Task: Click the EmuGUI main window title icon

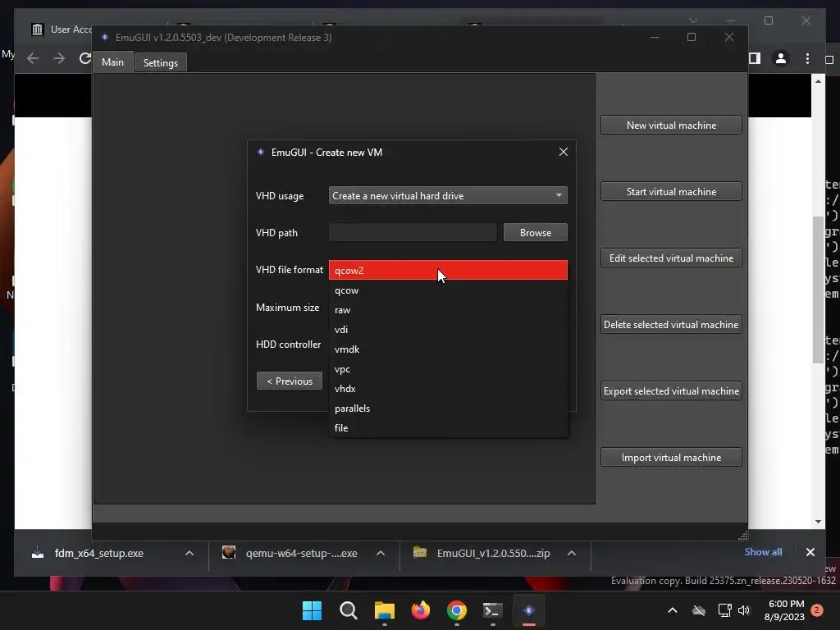Action: [105, 37]
